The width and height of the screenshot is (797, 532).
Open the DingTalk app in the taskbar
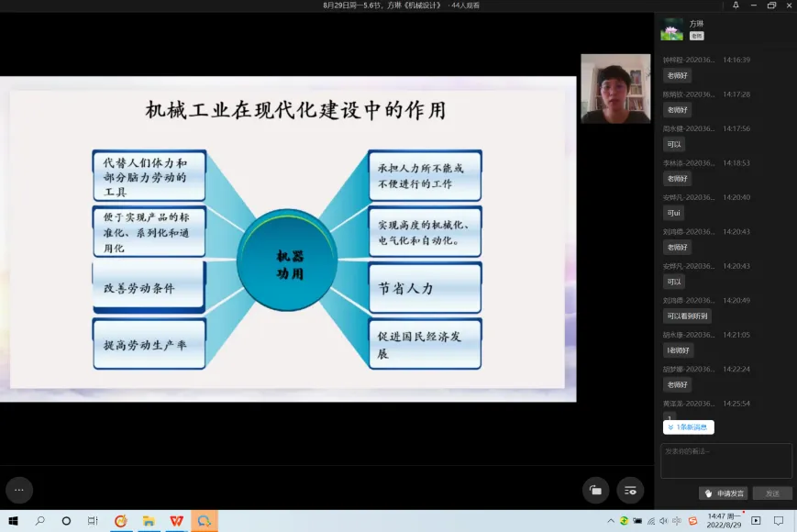pos(204,521)
